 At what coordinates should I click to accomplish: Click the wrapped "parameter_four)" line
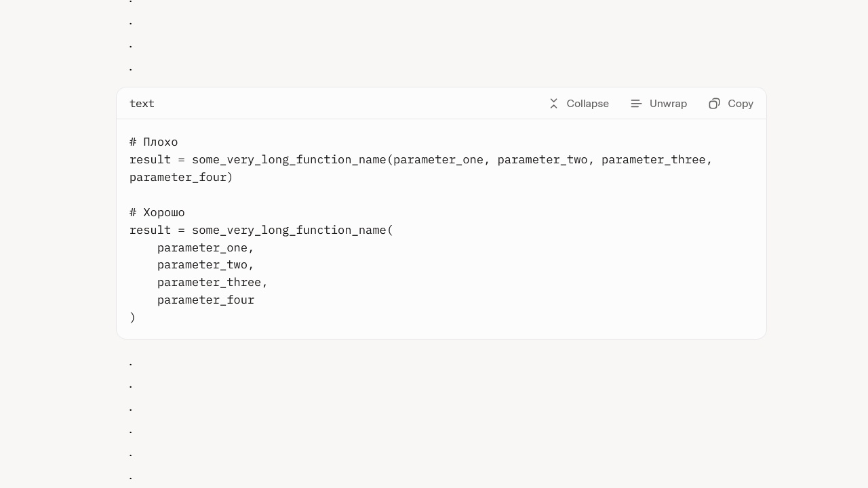[x=181, y=178]
